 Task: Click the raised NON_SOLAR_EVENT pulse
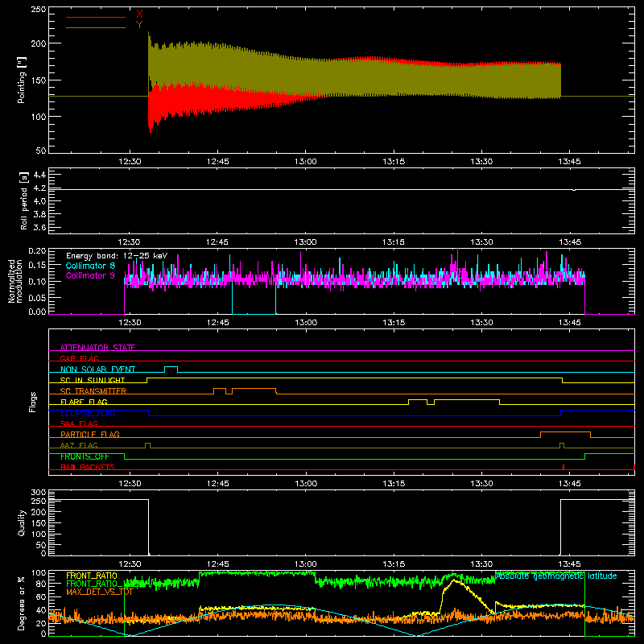171,367
